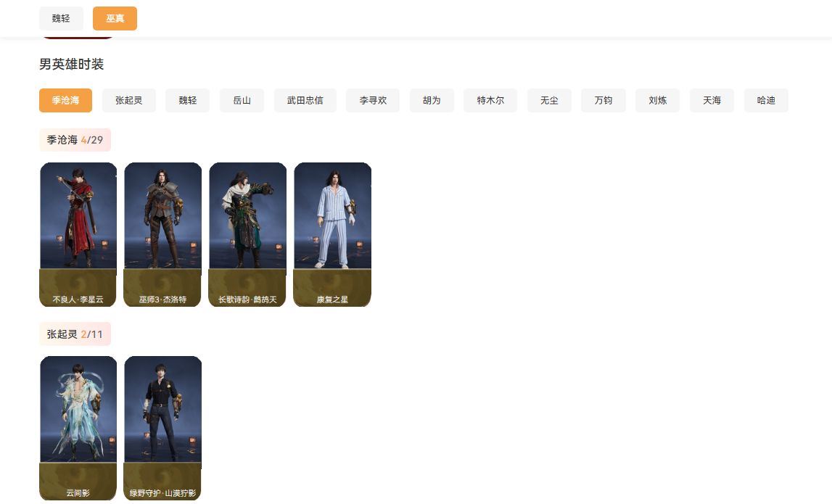Switch to the 魏轻 top tab
Screen dimensions: 832x504
(x=61, y=19)
